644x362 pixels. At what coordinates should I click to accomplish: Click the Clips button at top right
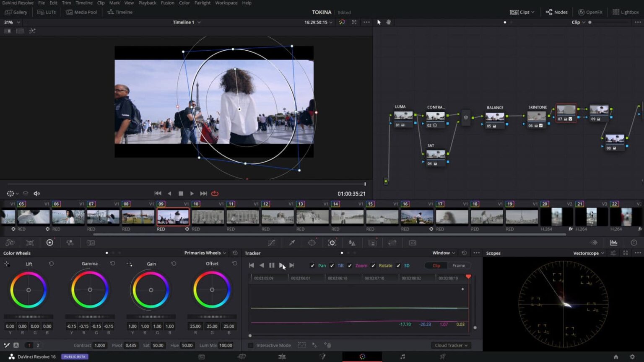pyautogui.click(x=521, y=12)
